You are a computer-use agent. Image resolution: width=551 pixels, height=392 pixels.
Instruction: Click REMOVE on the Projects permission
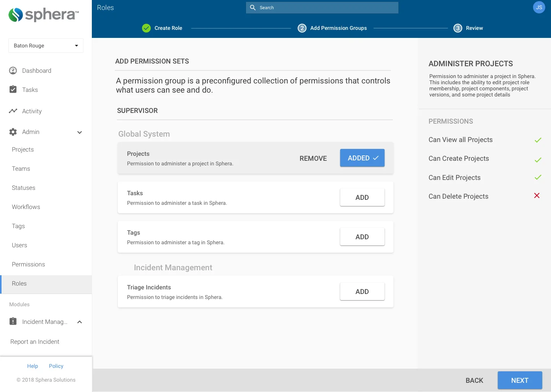(313, 158)
